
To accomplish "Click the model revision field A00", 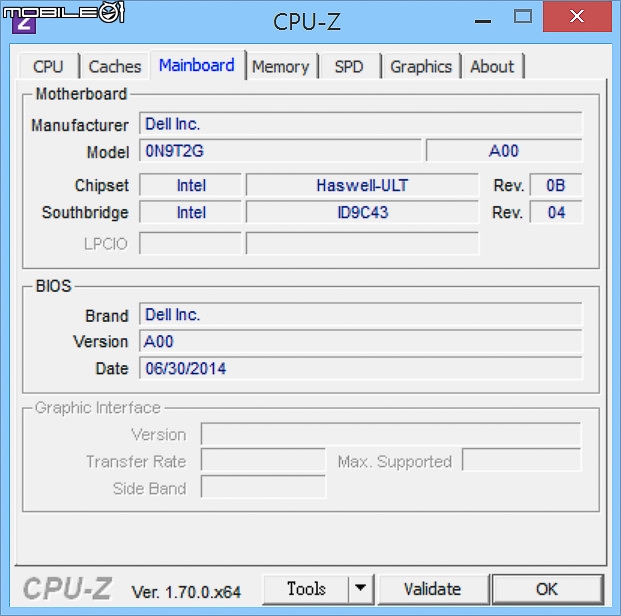I will 504,151.
